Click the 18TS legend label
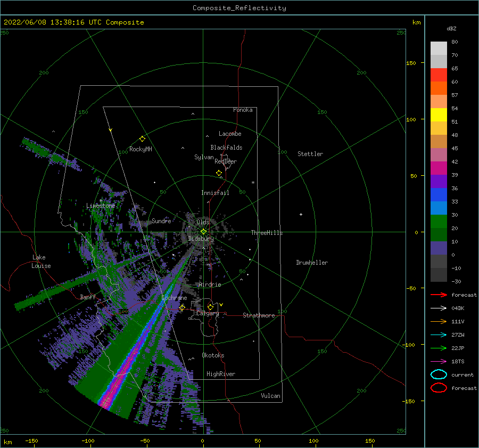Viewport: 479px width, 448px height. (x=458, y=362)
